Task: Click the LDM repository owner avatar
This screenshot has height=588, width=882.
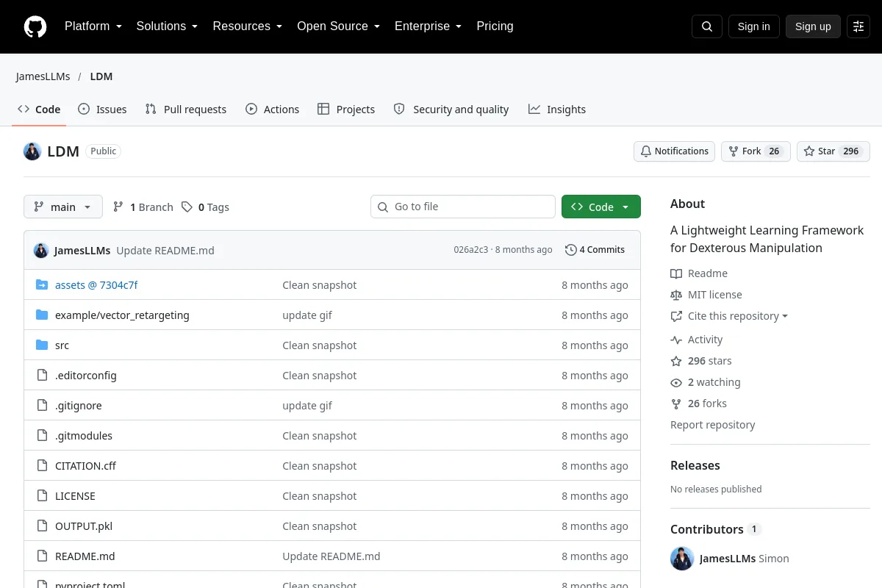Action: [x=32, y=151]
